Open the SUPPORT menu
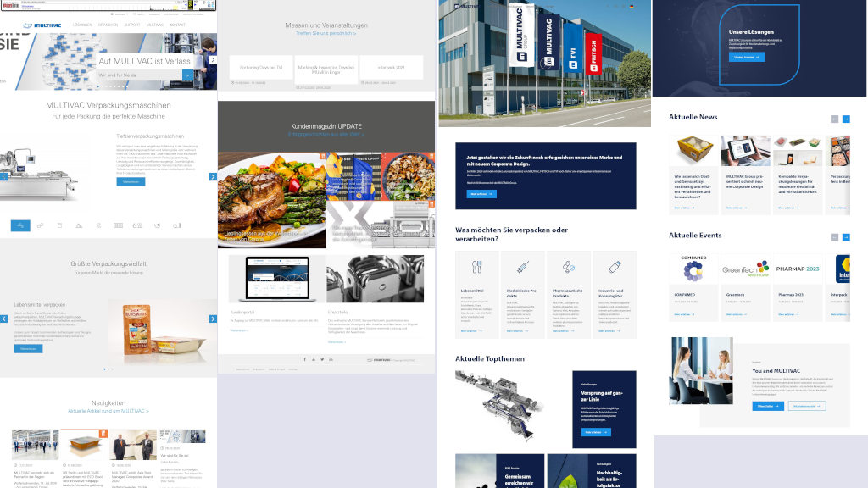The image size is (868, 488). tap(132, 25)
